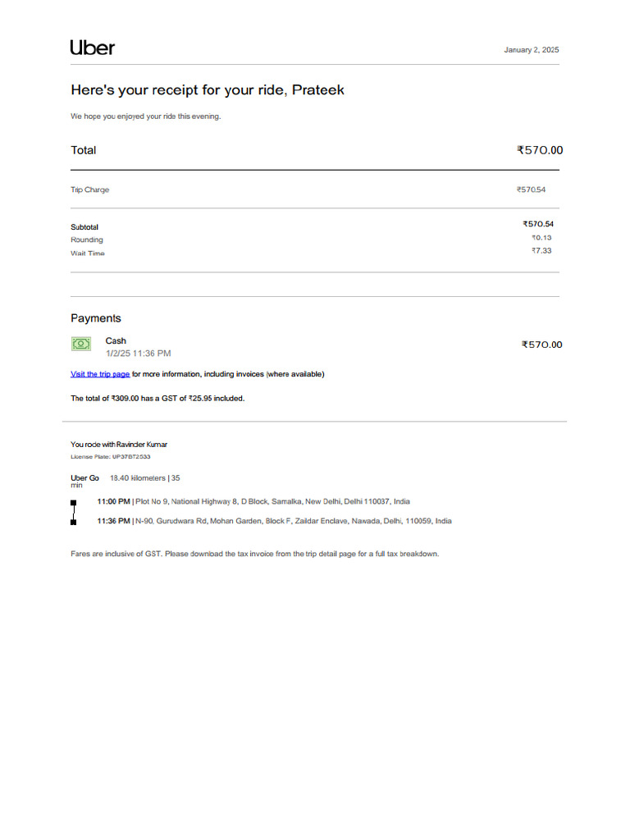
Task: Click the Subtotal label
Action: point(84,227)
